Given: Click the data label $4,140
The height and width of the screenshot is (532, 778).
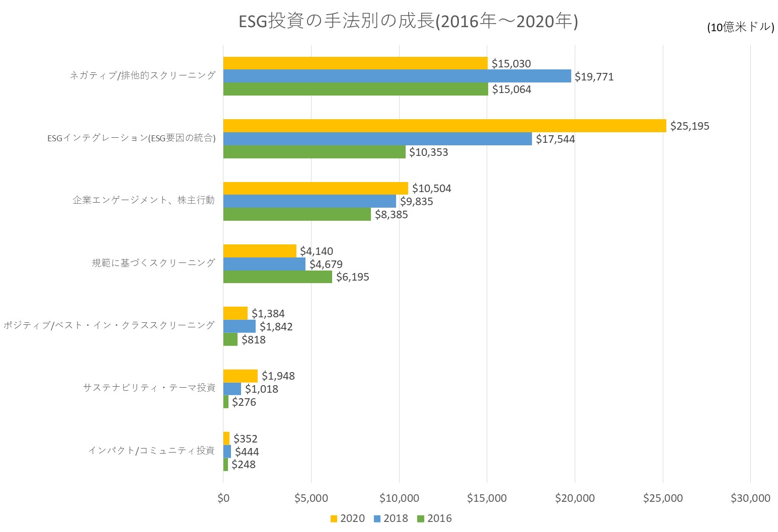Looking at the screenshot, I should tap(317, 251).
